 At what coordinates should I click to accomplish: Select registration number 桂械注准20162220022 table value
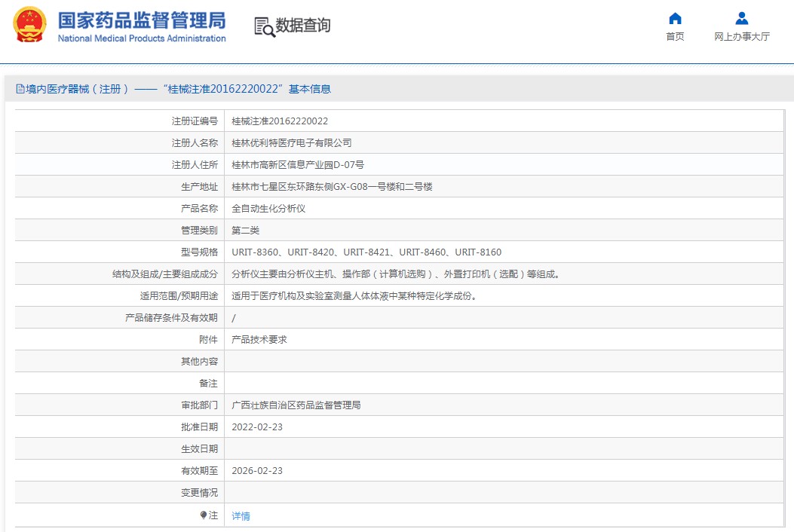(x=280, y=121)
